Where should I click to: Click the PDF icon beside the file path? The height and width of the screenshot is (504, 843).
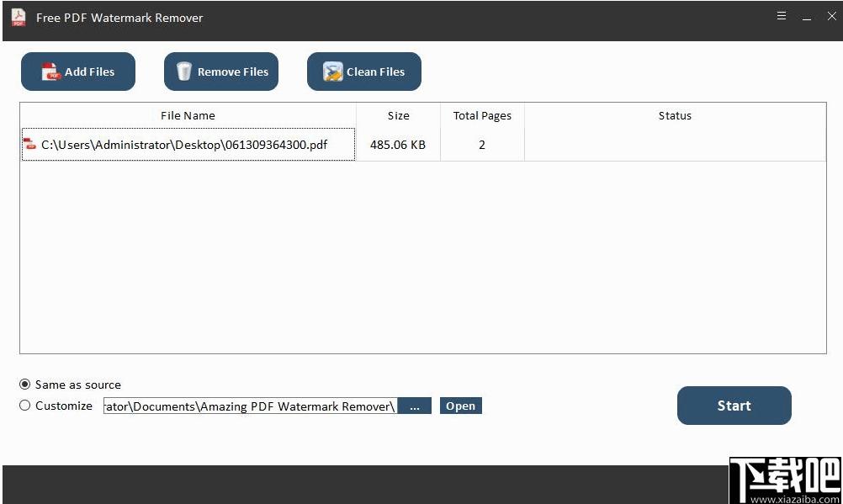29,144
